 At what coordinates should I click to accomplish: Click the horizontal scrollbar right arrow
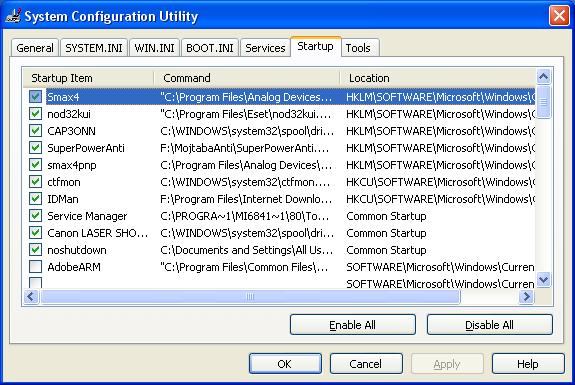click(527, 296)
